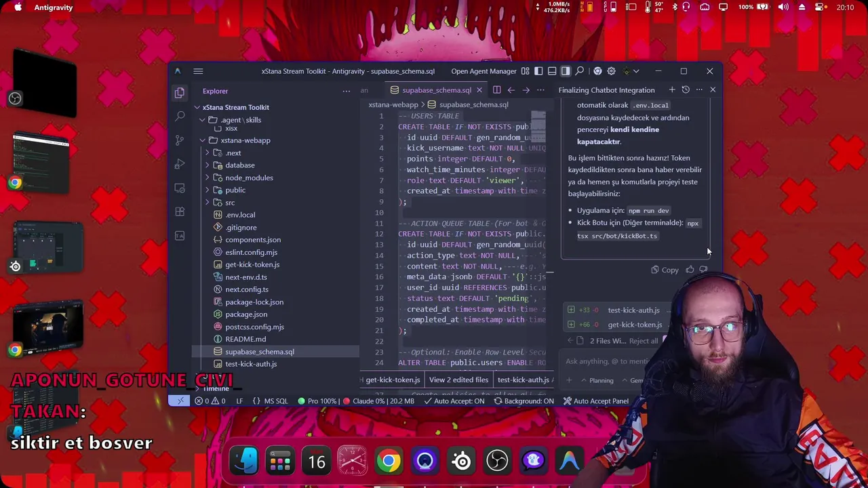
Task: Toggle Auto Accept: ON in status bar
Action: pyautogui.click(x=454, y=401)
